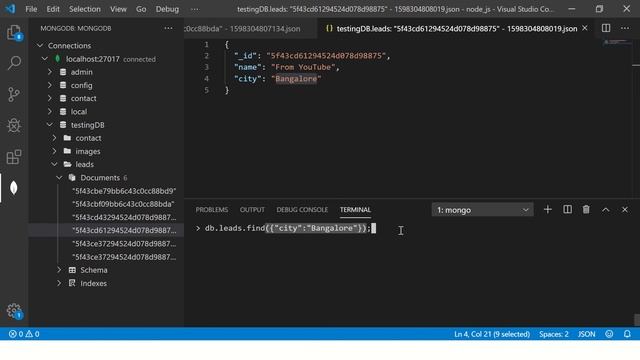Expand the Schema node
The image size is (640, 360).
click(x=59, y=270)
